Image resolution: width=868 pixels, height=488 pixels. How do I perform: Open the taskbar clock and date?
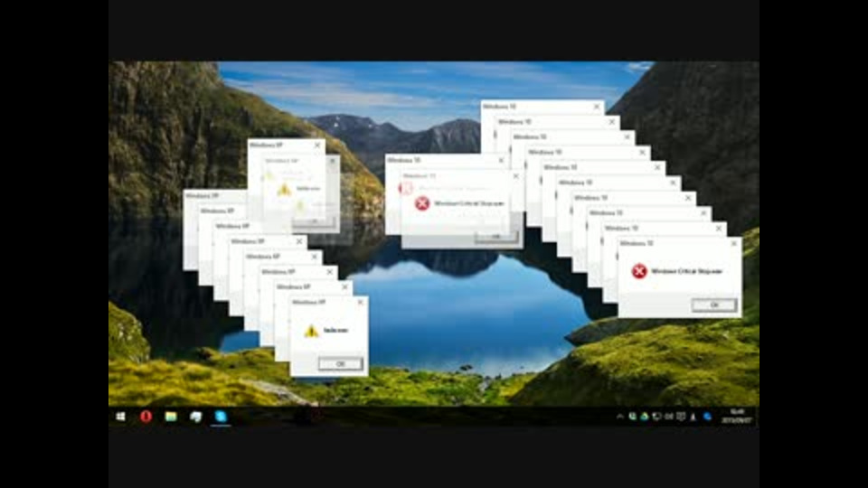click(x=736, y=416)
